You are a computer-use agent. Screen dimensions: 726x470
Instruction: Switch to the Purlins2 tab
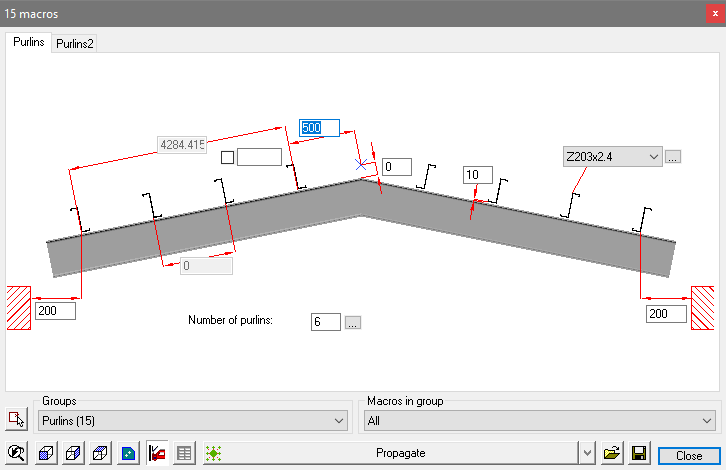[75, 43]
